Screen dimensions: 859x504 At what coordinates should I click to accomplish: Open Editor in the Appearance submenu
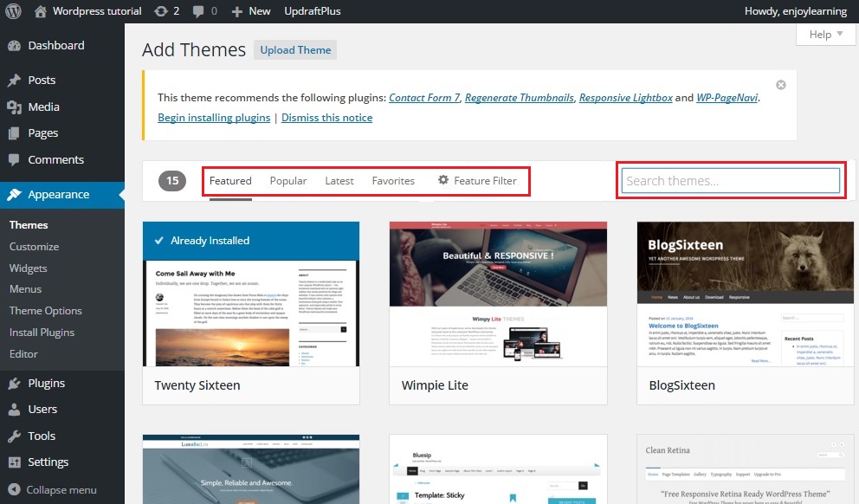[23, 354]
